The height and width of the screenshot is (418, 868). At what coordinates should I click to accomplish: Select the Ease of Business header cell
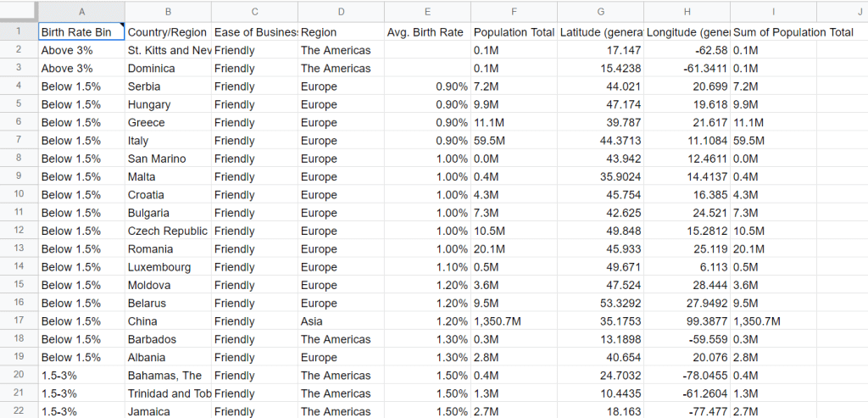tap(254, 32)
